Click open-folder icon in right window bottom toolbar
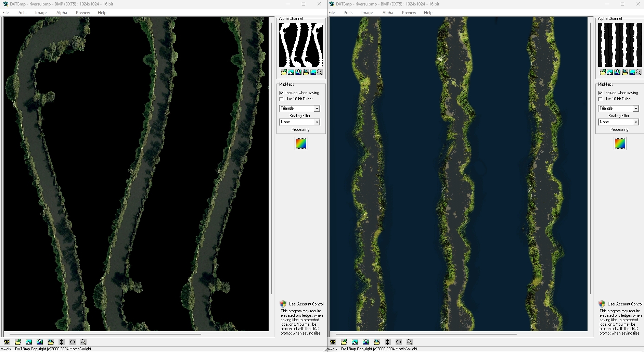 344,342
